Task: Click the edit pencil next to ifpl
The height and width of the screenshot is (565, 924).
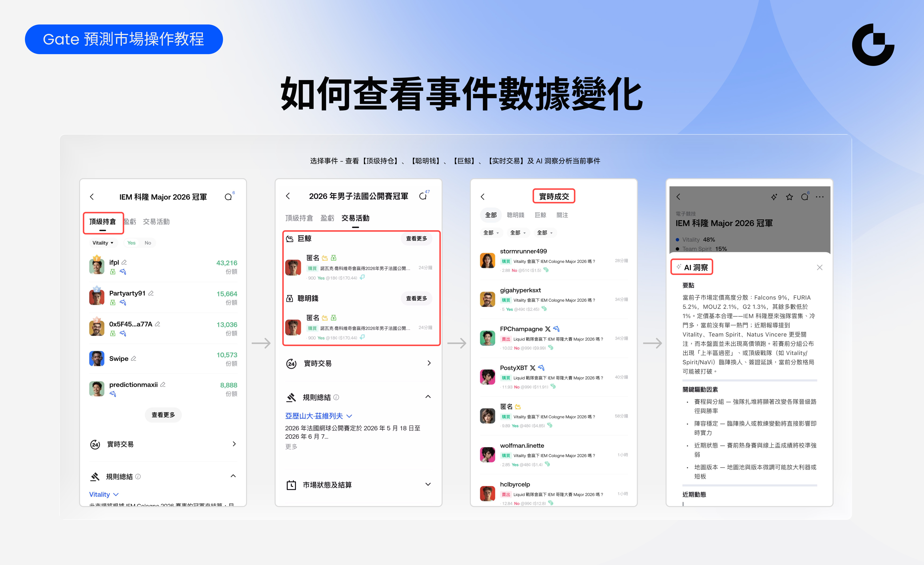Action: 124,262
